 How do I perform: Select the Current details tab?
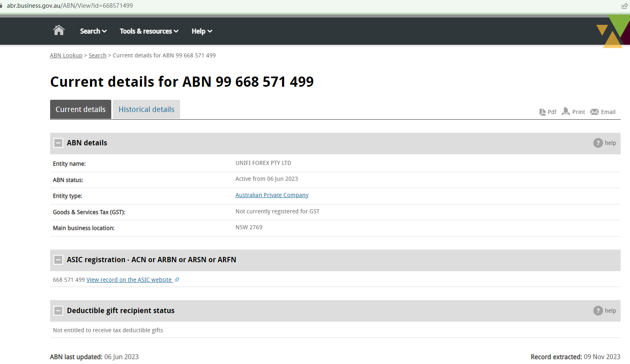(x=80, y=110)
